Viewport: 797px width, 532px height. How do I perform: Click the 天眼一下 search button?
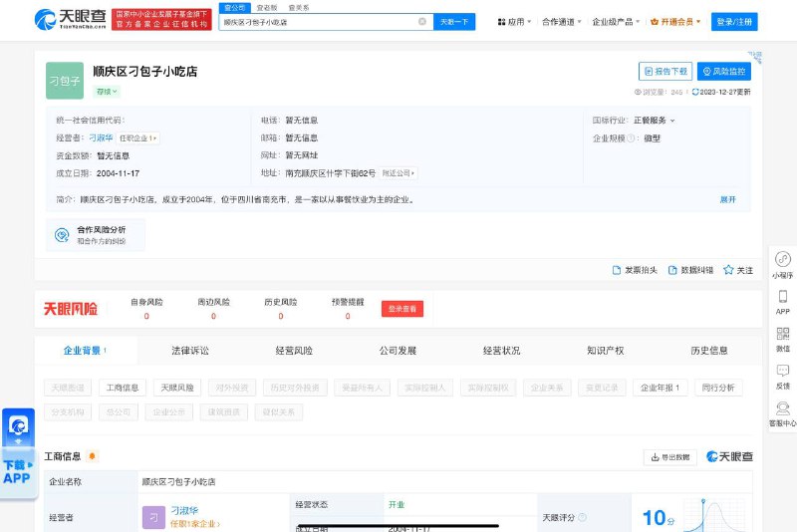coord(454,22)
